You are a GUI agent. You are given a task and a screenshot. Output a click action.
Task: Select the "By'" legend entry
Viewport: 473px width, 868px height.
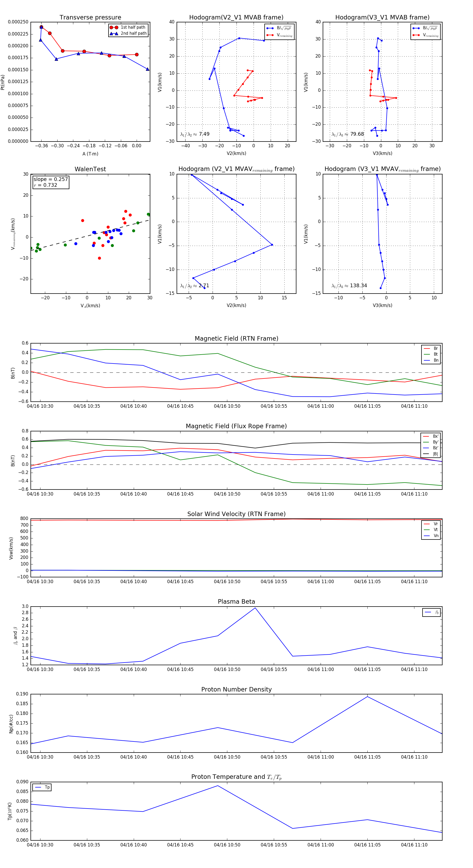coord(431,442)
